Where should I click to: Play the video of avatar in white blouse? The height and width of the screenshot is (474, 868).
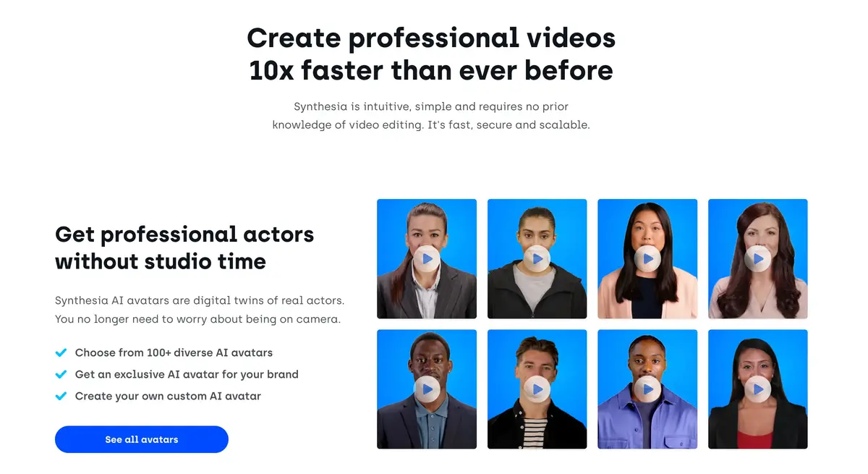(x=757, y=258)
